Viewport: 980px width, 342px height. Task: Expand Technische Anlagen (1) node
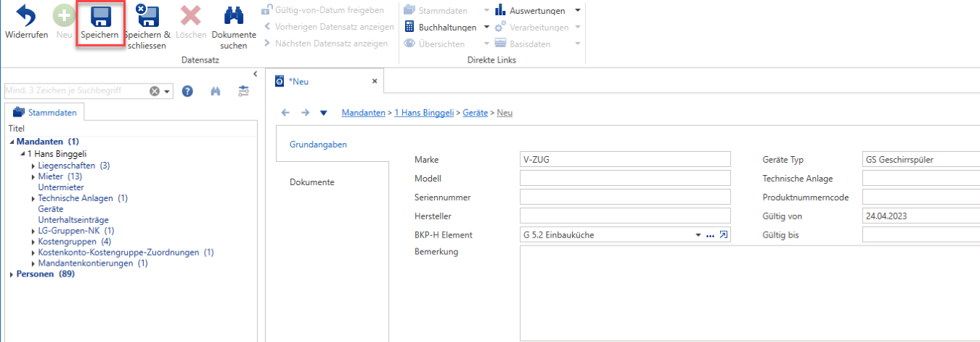tap(33, 198)
